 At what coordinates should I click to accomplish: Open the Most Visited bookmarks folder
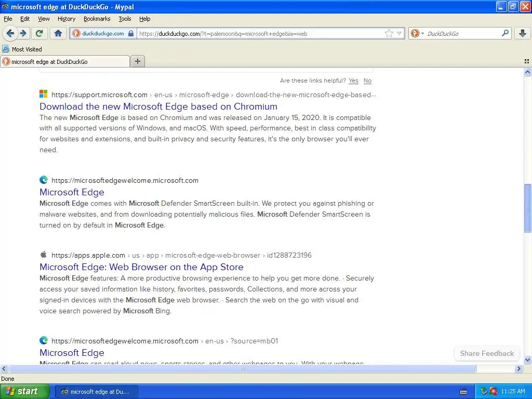(22, 49)
